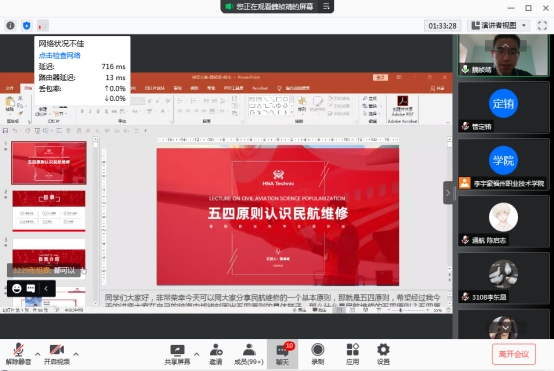Start recording with 录制 button

[x=318, y=354]
